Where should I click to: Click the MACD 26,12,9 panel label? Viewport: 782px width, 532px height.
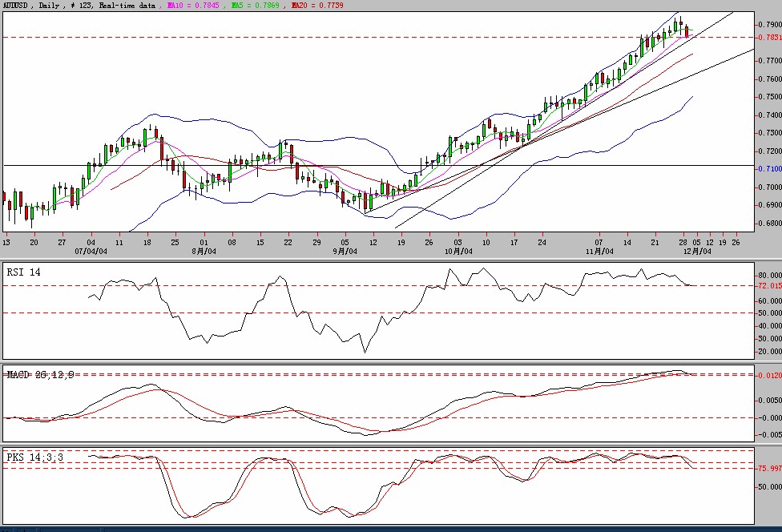coord(40,374)
